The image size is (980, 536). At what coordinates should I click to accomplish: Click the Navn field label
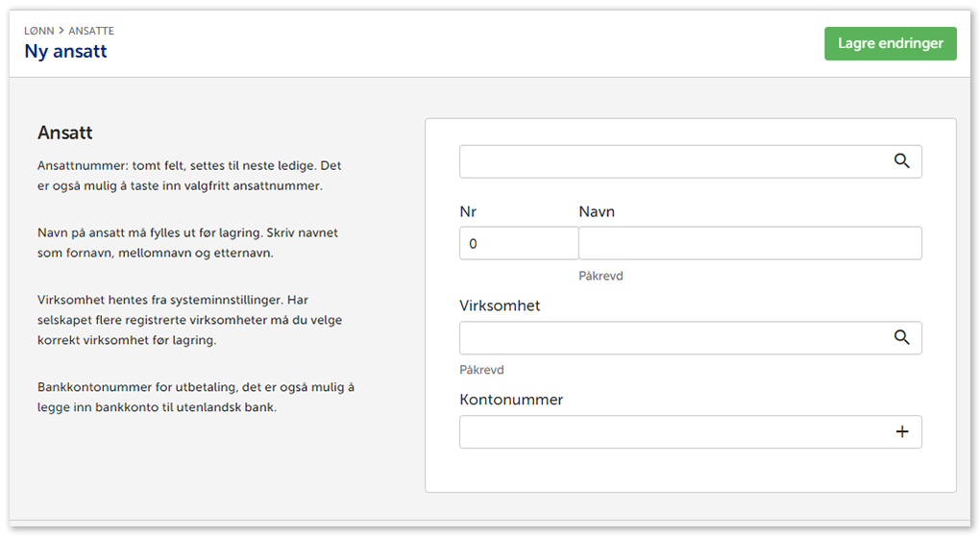[x=597, y=211]
